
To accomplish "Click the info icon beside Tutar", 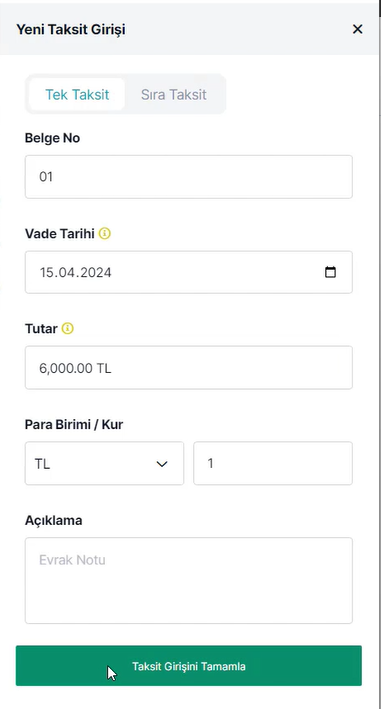I will (x=67, y=328).
